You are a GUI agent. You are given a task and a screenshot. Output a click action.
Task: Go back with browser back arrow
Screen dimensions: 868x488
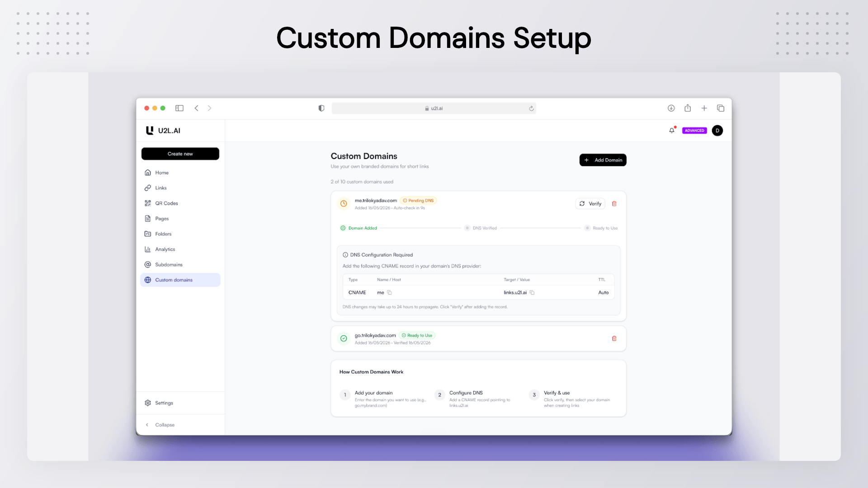(x=197, y=108)
